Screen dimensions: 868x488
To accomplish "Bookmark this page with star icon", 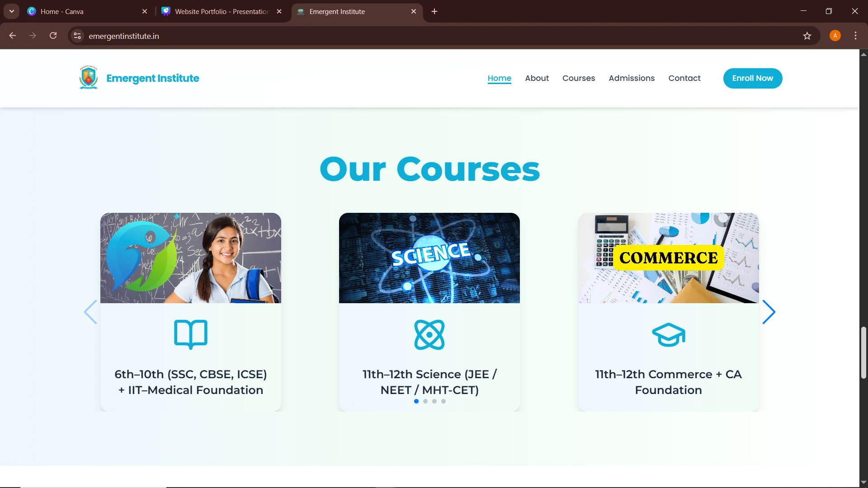I will [807, 36].
